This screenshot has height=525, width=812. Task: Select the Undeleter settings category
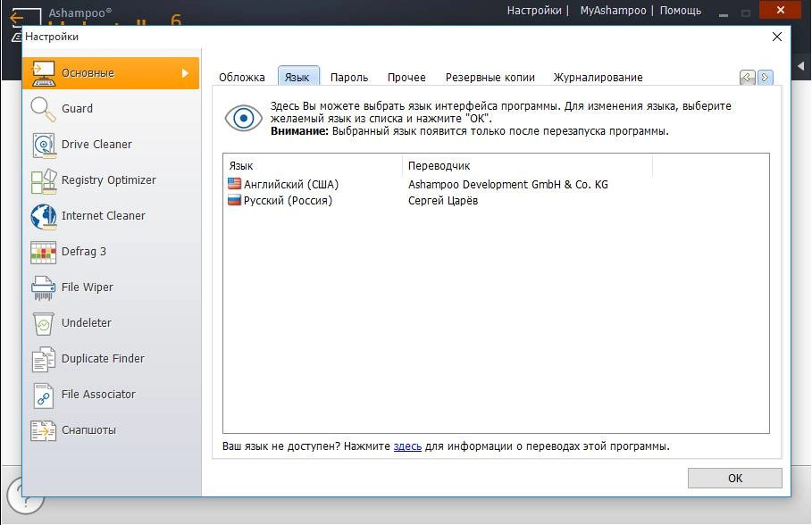111,323
